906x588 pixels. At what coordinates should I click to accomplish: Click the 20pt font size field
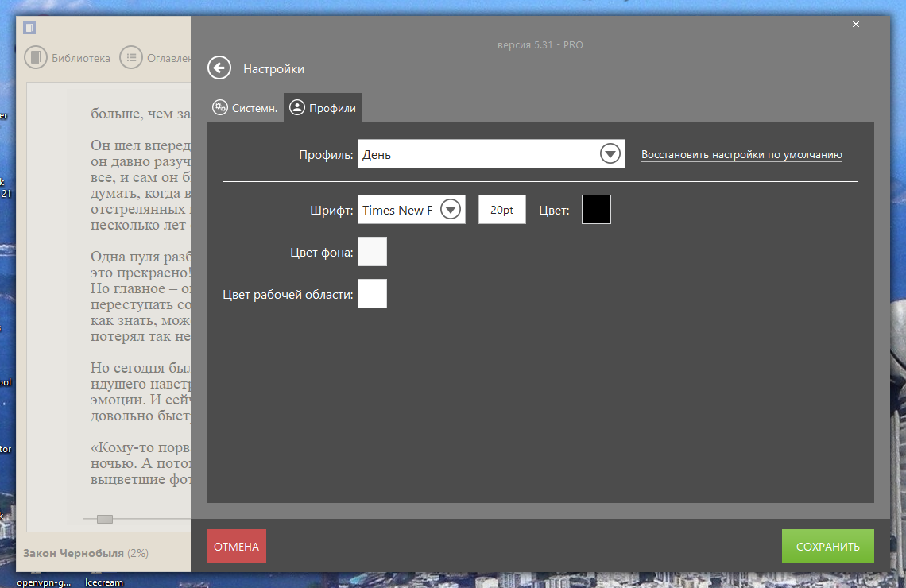click(502, 210)
